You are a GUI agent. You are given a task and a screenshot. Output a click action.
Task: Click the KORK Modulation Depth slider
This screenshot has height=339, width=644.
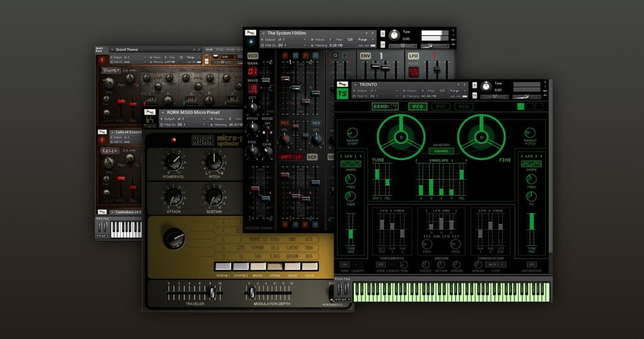pos(268,293)
